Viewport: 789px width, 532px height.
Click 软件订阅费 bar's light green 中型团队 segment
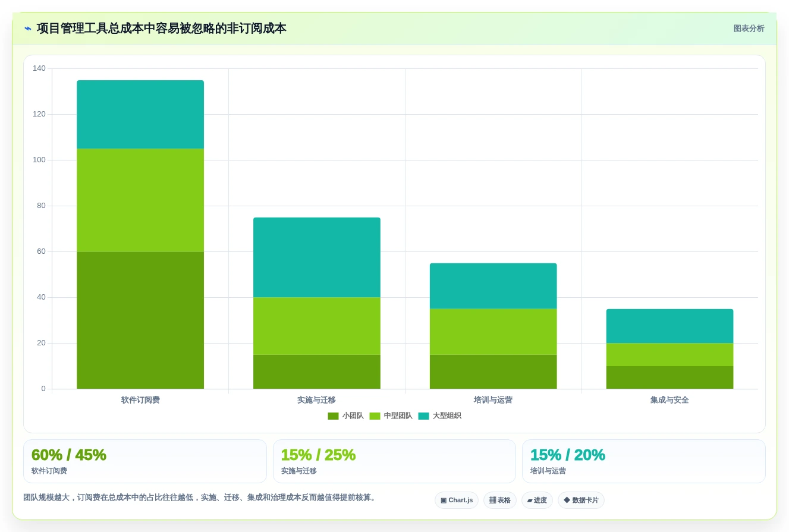click(x=140, y=200)
